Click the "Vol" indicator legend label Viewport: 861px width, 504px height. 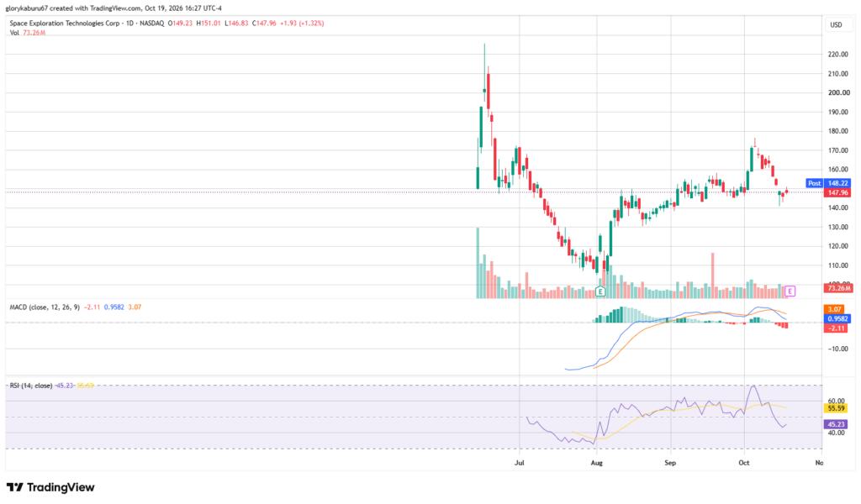14,33
